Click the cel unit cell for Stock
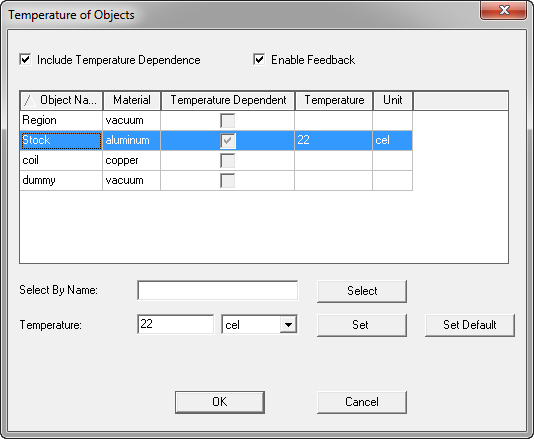The width and height of the screenshot is (534, 439). 393,140
